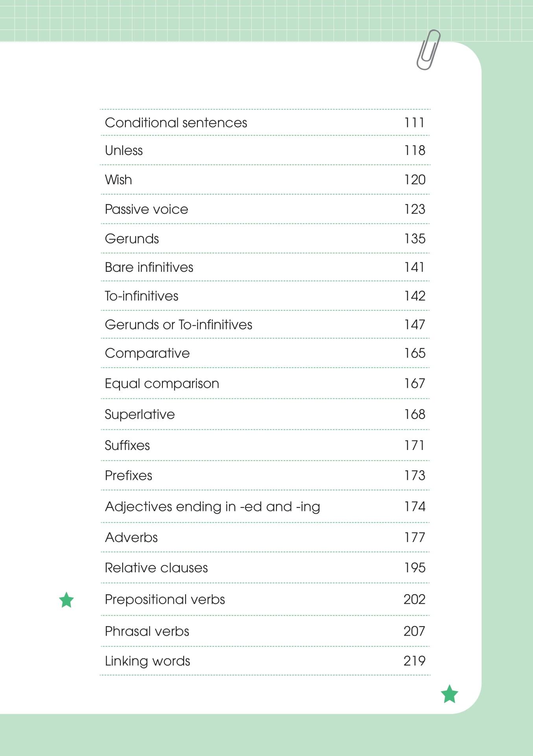Image resolution: width=533 pixels, height=756 pixels.
Task: Open the Passive voice section
Action: pyautogui.click(x=146, y=209)
